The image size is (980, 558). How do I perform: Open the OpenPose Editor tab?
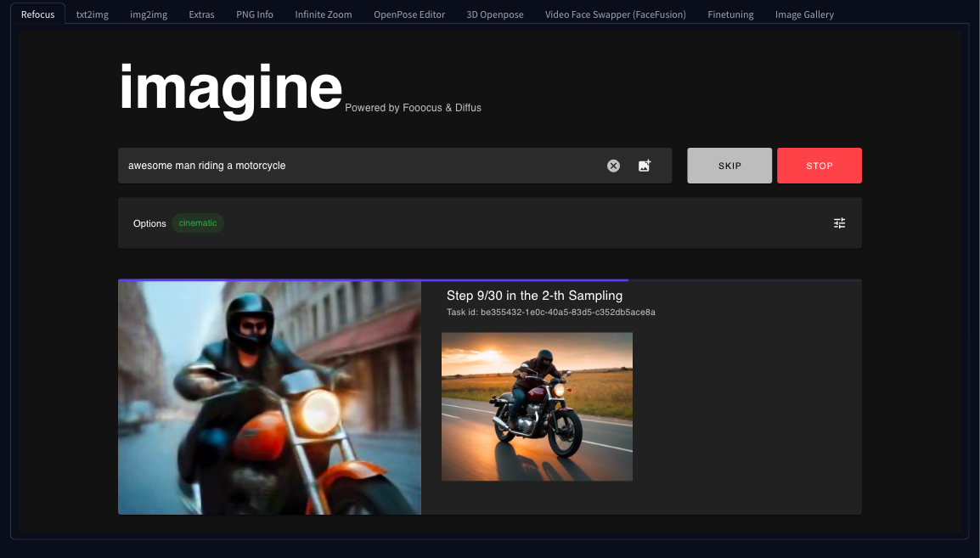coord(409,14)
